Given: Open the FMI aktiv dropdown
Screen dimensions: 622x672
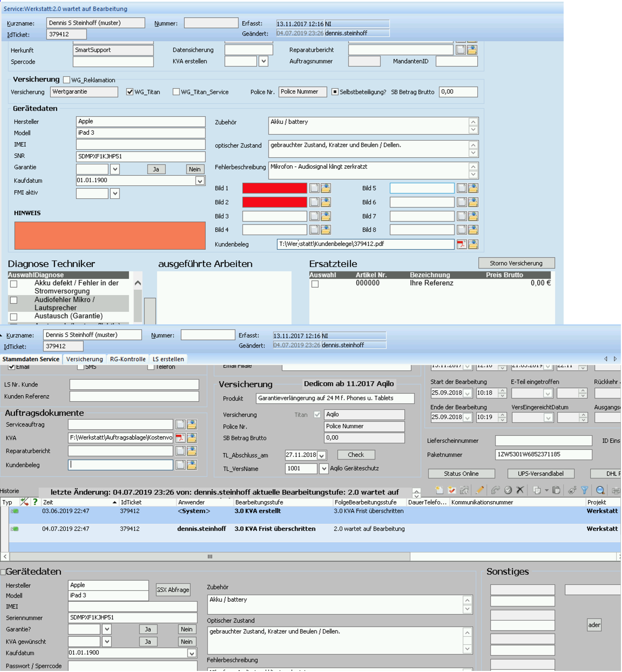Looking at the screenshot, I should [x=115, y=193].
